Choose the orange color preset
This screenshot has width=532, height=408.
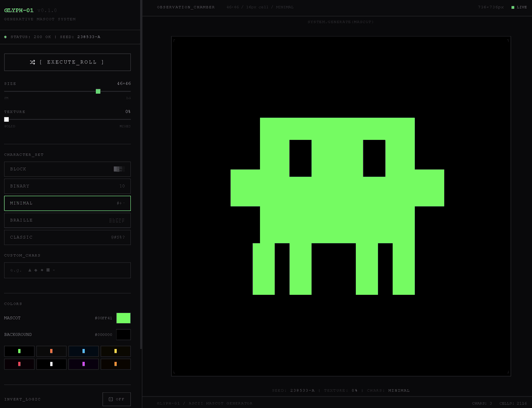(x=51, y=351)
